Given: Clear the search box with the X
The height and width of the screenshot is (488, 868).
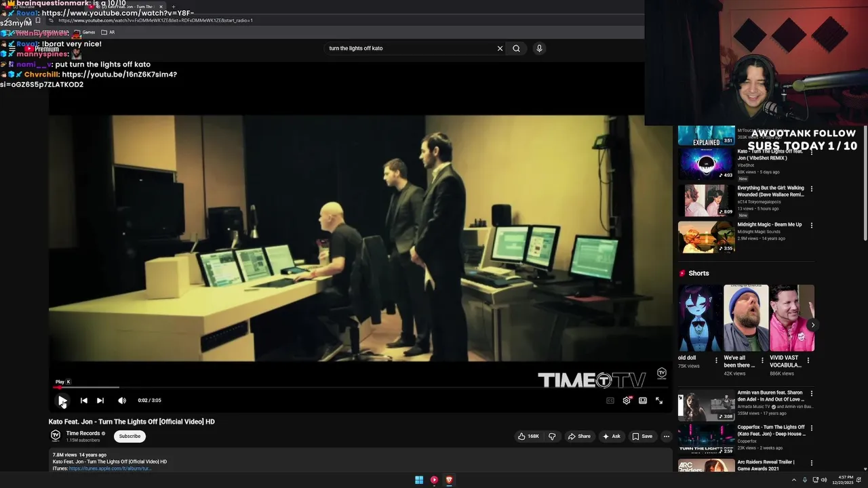Looking at the screenshot, I should 500,48.
